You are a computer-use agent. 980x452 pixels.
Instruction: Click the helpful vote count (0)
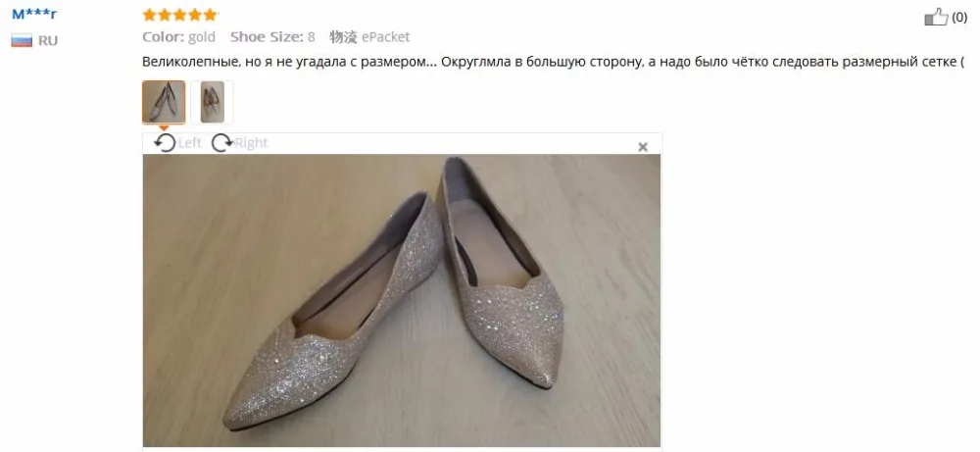[959, 18]
